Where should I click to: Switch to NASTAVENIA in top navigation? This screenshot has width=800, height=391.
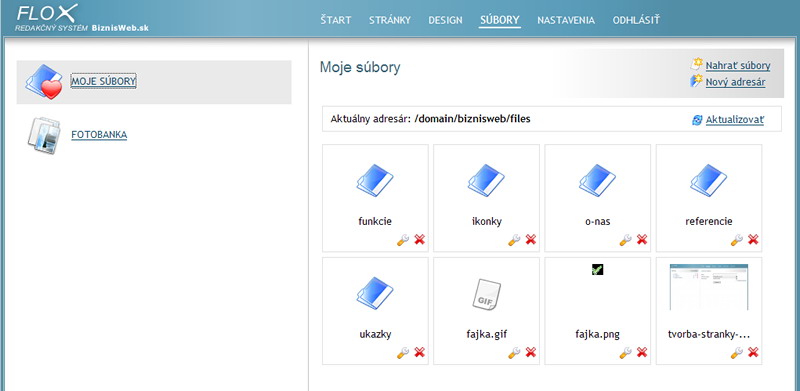coord(566,20)
